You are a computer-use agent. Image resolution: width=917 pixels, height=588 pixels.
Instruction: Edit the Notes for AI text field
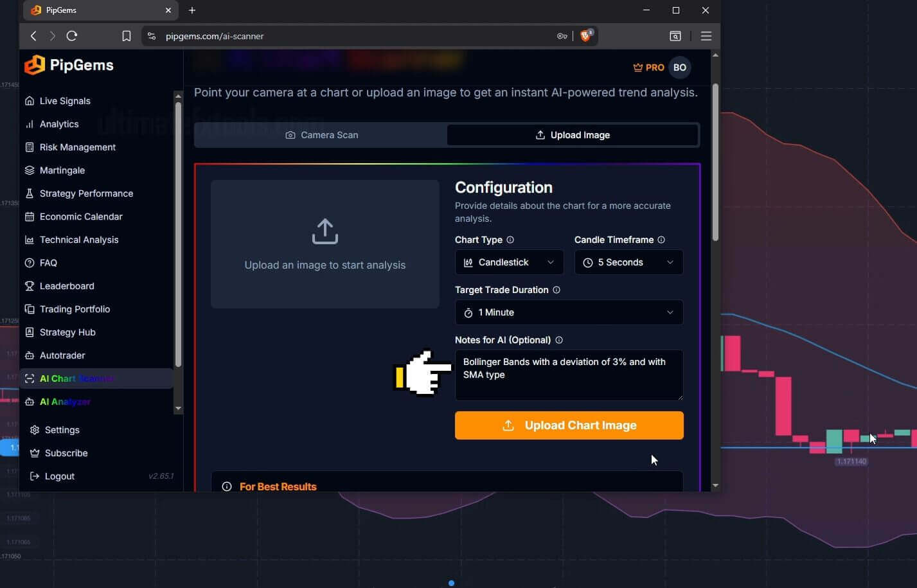(568, 375)
